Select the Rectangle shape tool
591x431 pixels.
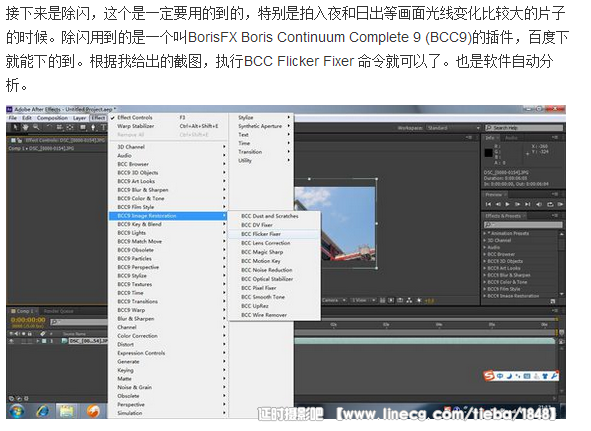(x=83, y=127)
